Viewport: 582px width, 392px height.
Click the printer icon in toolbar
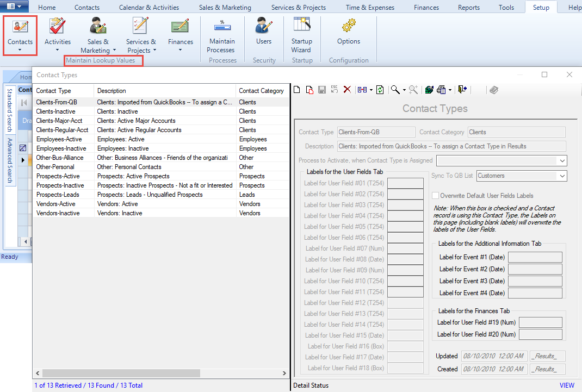pyautogui.click(x=441, y=90)
